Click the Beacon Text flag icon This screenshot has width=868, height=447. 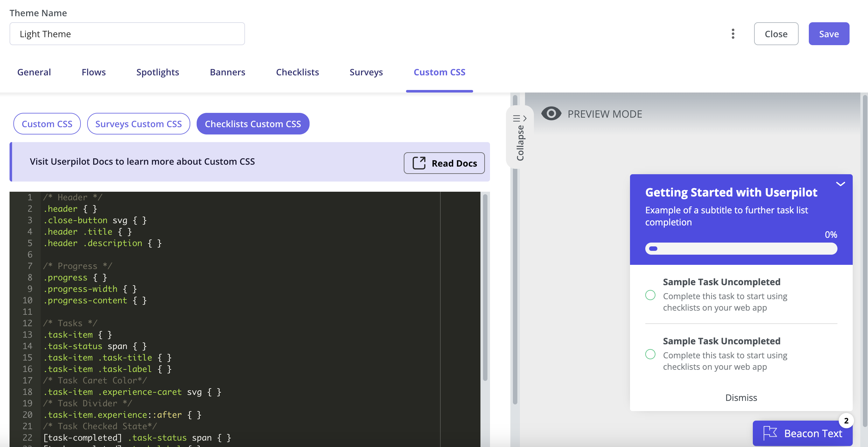[770, 433]
